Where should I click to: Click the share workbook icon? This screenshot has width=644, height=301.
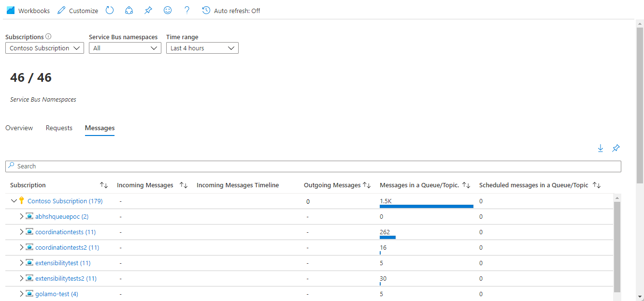point(129,10)
